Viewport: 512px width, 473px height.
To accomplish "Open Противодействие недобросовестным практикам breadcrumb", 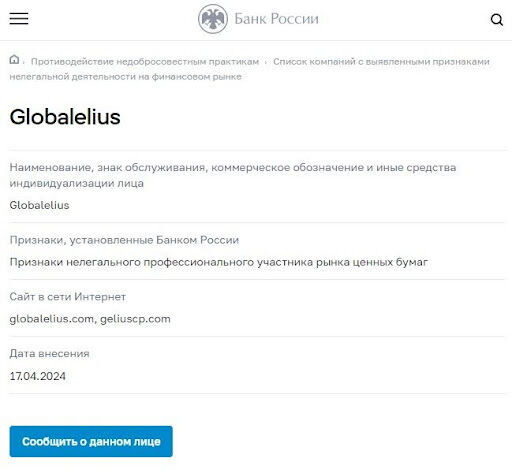I will [145, 62].
